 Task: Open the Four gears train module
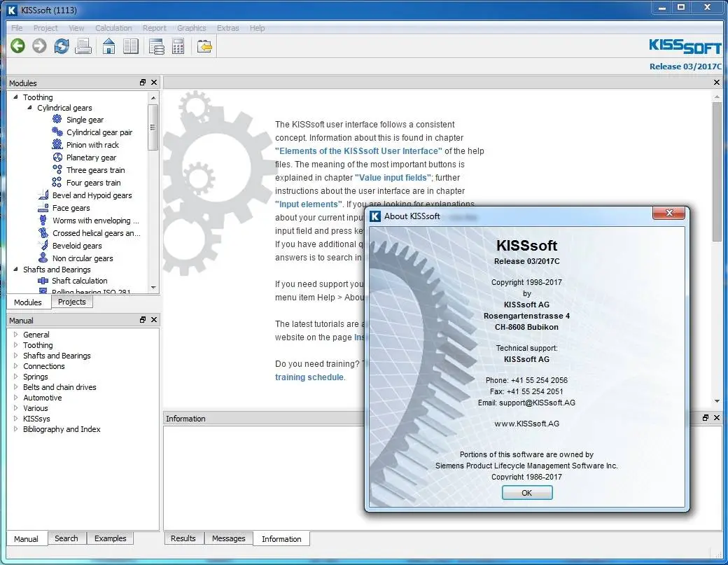93,183
